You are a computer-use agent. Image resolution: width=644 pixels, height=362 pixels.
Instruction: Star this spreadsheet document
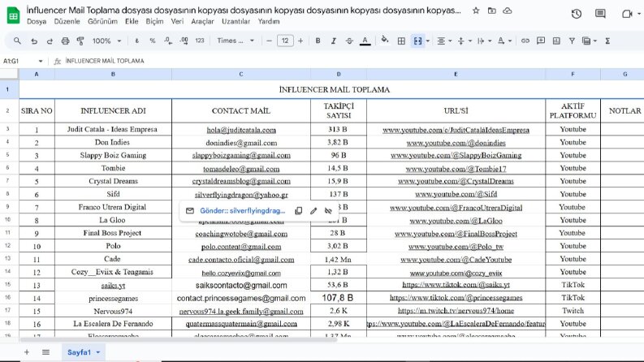point(476,11)
